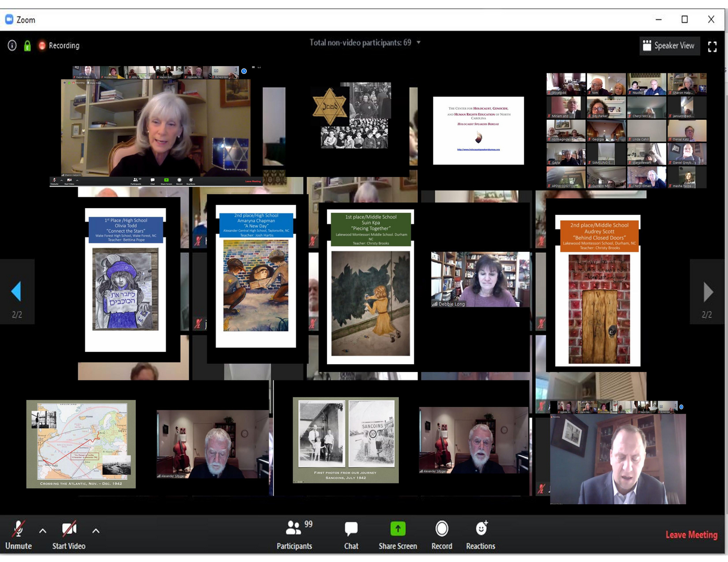Image resolution: width=728 pixels, height=562 pixels.
Task: Click the Zoom logo in title bar
Action: [x=9, y=19]
